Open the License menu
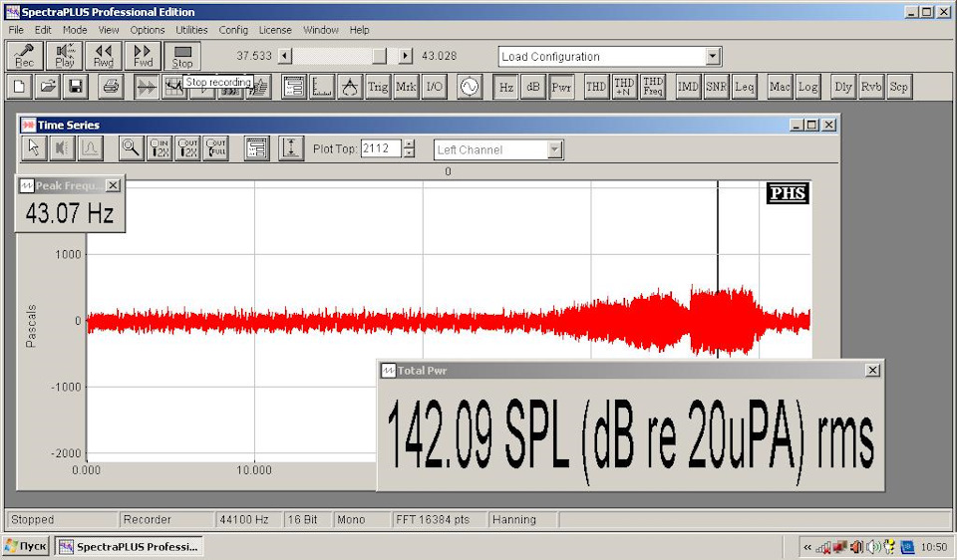 coord(275,30)
